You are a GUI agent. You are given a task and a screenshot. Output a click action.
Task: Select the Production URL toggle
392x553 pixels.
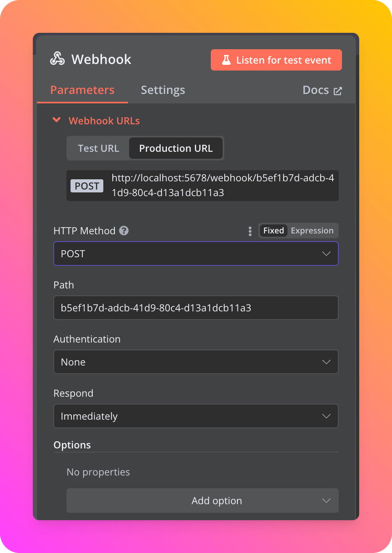(176, 148)
